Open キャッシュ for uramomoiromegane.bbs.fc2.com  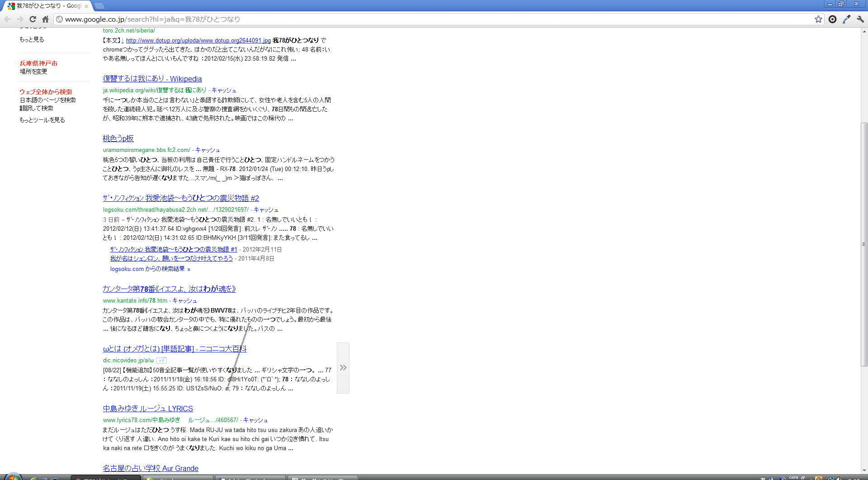[x=208, y=150]
